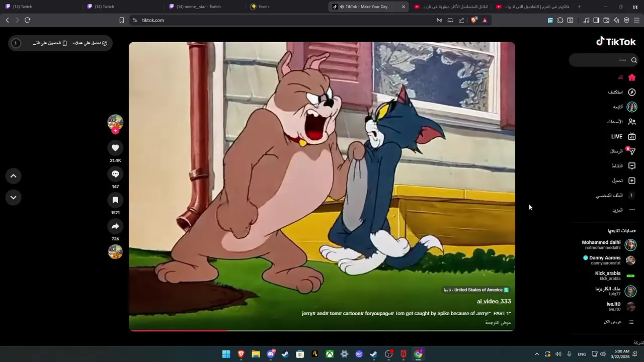Open Explore (استكشف) in the sidebar

(622, 92)
